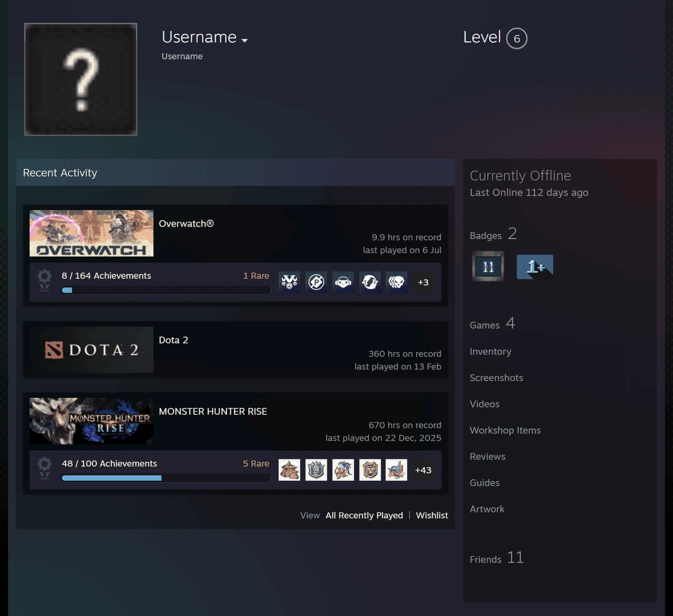Click the Overwatch achievement icon with letter P
The height and width of the screenshot is (616, 673).
tap(316, 282)
